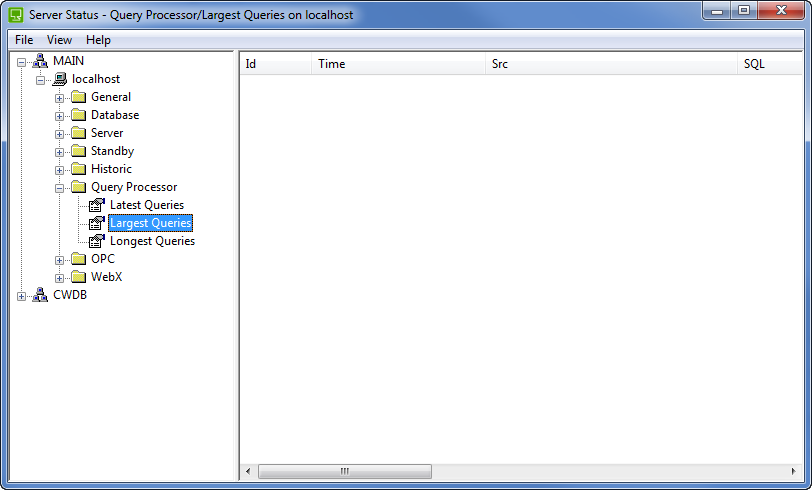
Task: Click the OPC folder icon
Action: (x=78, y=258)
